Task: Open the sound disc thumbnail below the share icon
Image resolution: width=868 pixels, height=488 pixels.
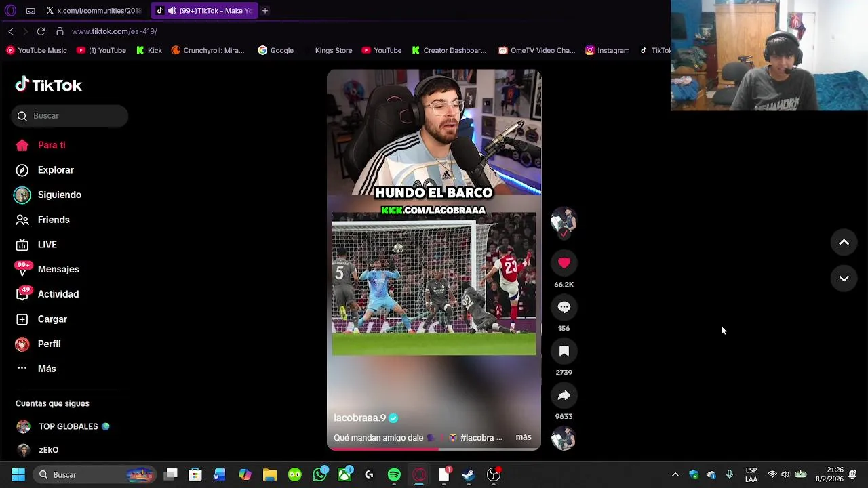Action: (x=564, y=439)
